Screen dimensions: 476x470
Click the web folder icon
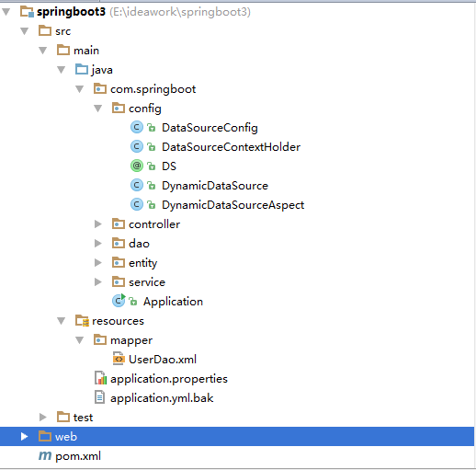pyautogui.click(x=45, y=436)
